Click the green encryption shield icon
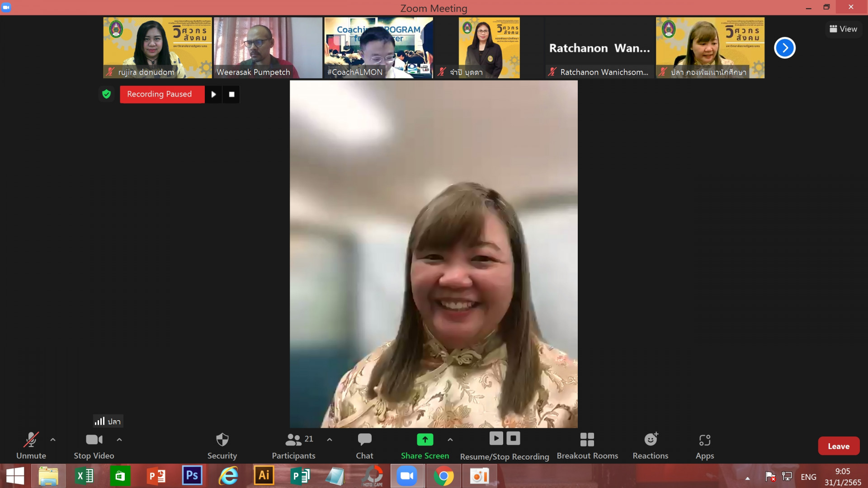 coord(107,94)
